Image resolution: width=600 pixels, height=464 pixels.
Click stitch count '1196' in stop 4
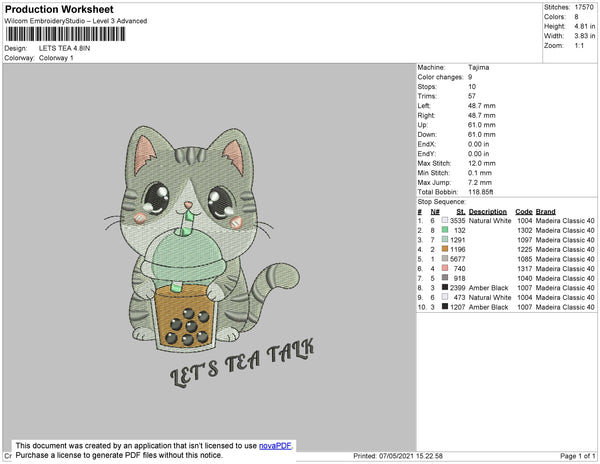point(457,249)
